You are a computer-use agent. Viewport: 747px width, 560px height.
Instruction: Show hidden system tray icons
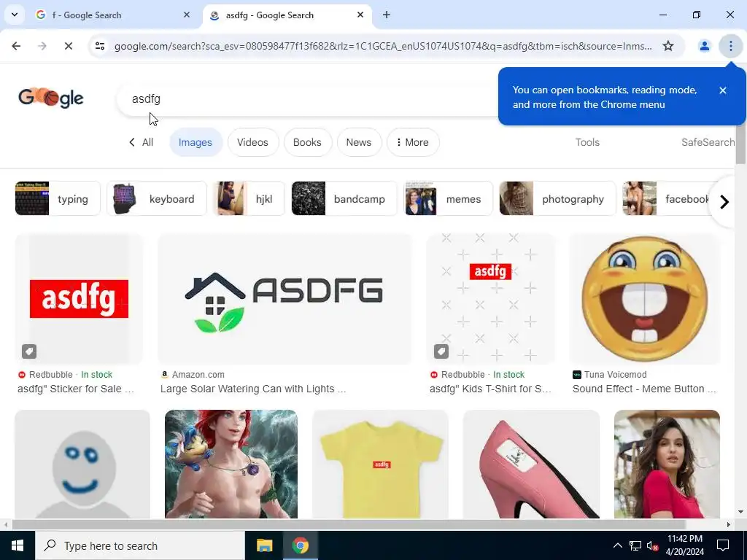[x=617, y=545]
